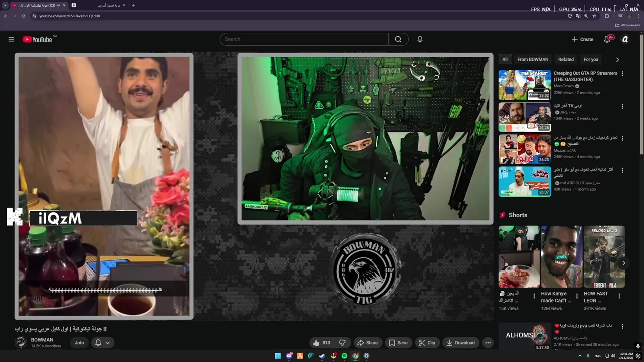Viewport: 644px width, 362px height.
Task: Expand hidden system tray icons chevron
Action: coord(579,356)
